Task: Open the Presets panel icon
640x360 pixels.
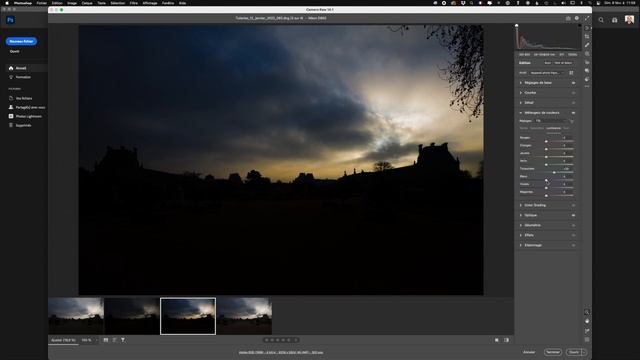Action: [x=587, y=79]
